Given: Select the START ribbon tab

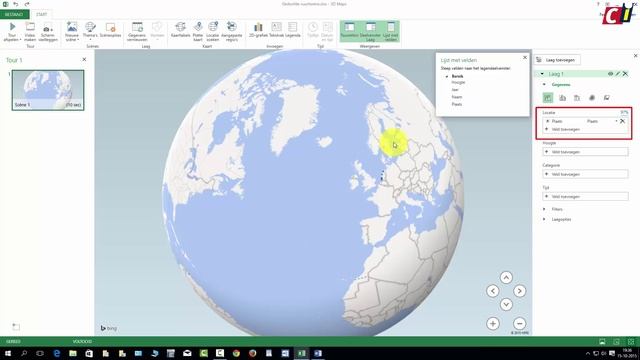Looking at the screenshot, I should pyautogui.click(x=42, y=14).
